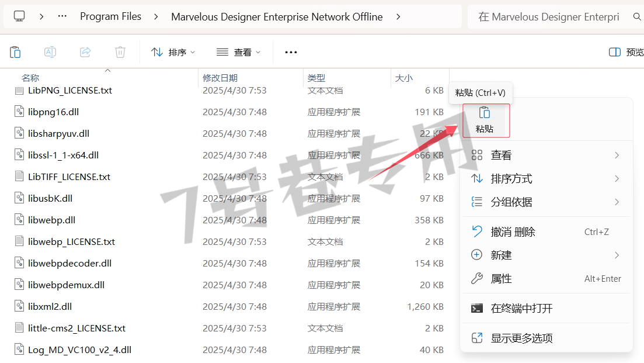This screenshot has height=363, width=644.
Task: Select the file libwebpdemux.dll
Action: 66,285
